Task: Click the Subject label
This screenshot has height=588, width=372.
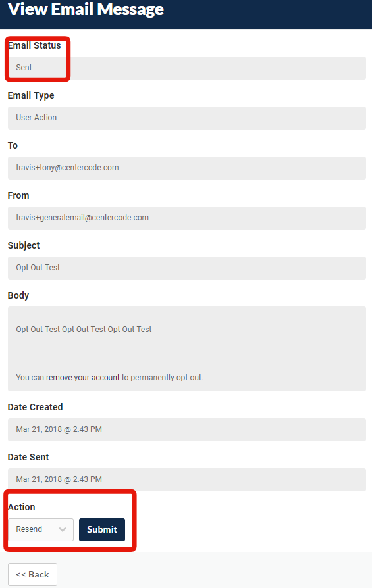Action: pos(24,245)
